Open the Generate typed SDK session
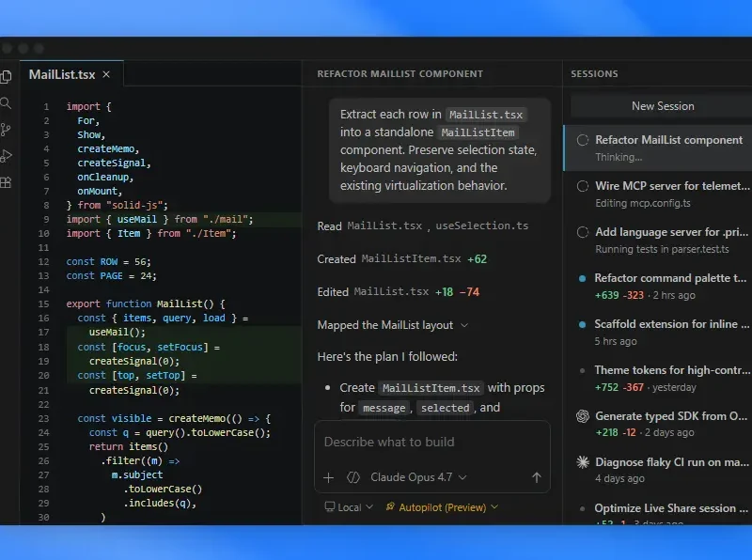Viewport: 752px width, 560px height. point(658,425)
